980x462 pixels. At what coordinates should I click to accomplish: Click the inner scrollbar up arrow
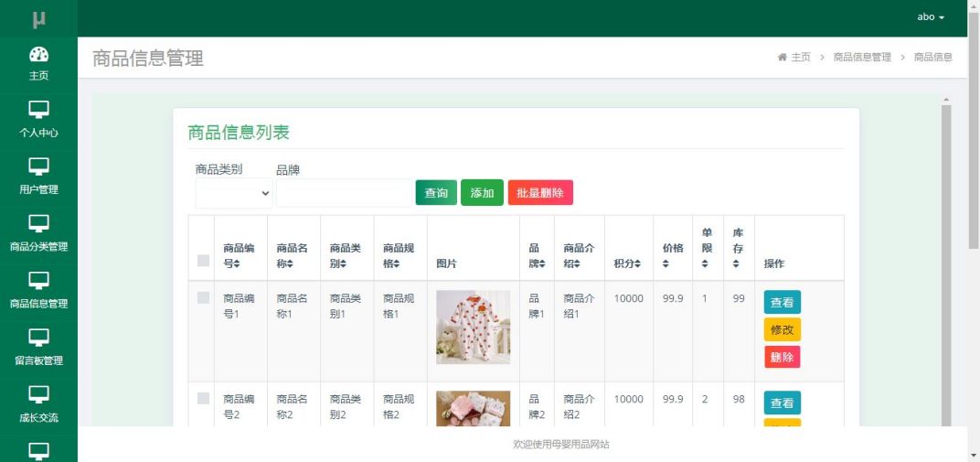(946, 100)
